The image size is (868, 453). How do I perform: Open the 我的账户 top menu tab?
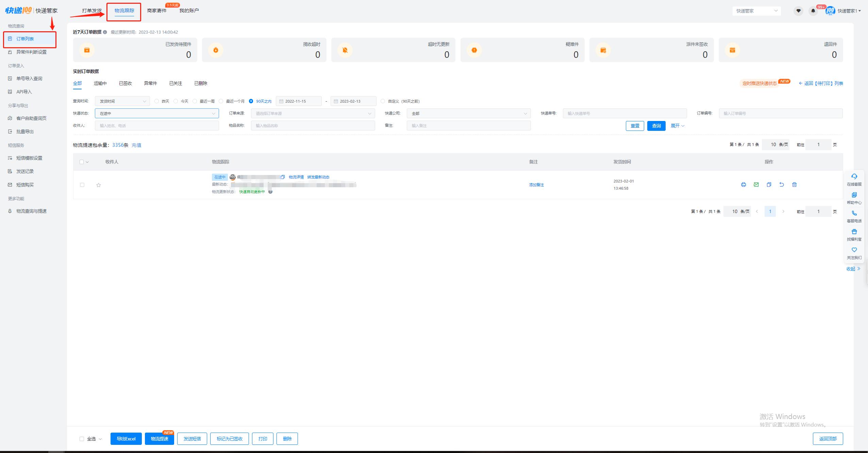click(x=189, y=11)
